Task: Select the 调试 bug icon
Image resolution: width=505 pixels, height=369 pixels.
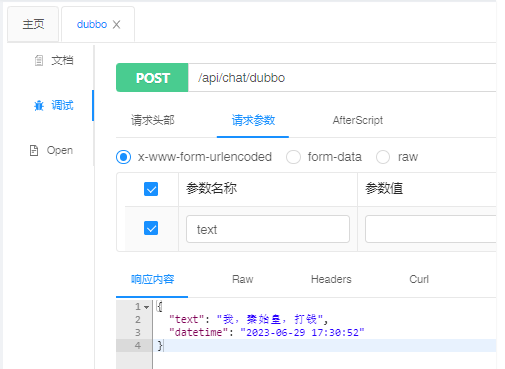Action: tap(39, 105)
